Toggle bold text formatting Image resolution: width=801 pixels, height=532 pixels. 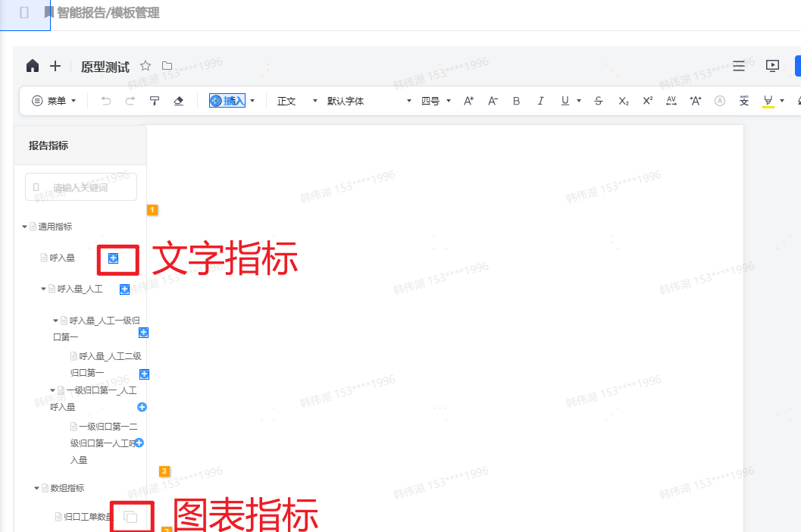[x=517, y=101]
